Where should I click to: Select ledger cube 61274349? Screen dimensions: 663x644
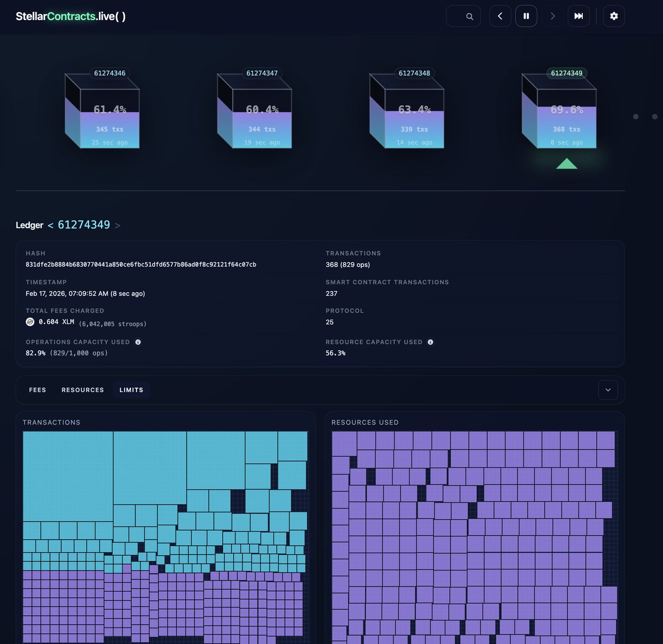point(559,111)
